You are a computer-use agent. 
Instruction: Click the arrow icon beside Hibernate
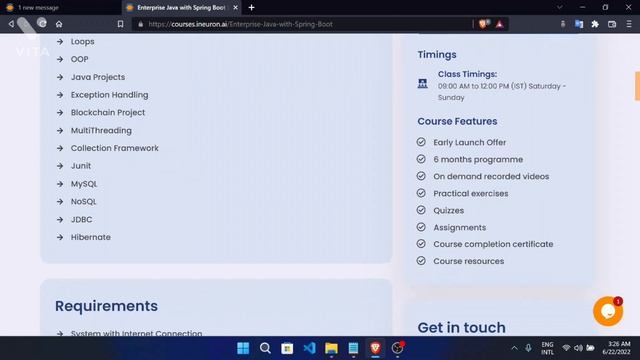60,237
